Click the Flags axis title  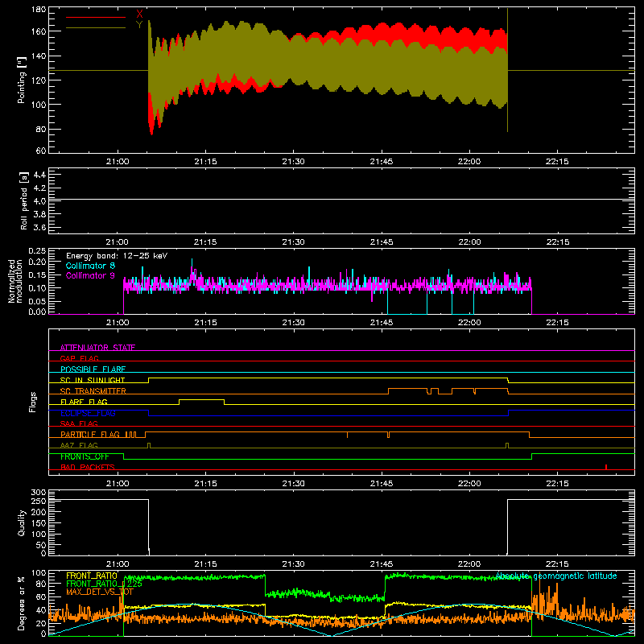[33, 402]
